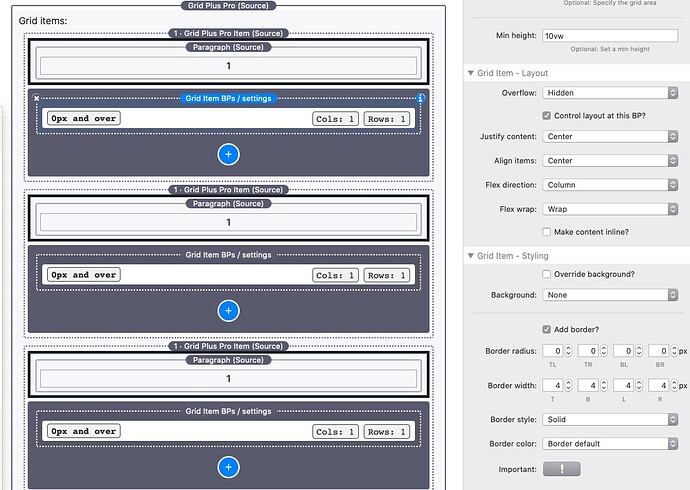Uncheck Control layout at this BP?

(547, 116)
